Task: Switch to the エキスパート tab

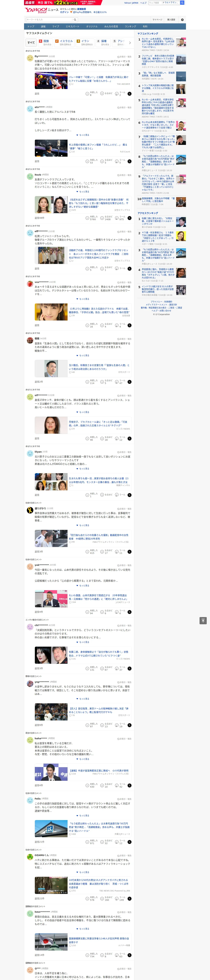Action: [72, 27]
